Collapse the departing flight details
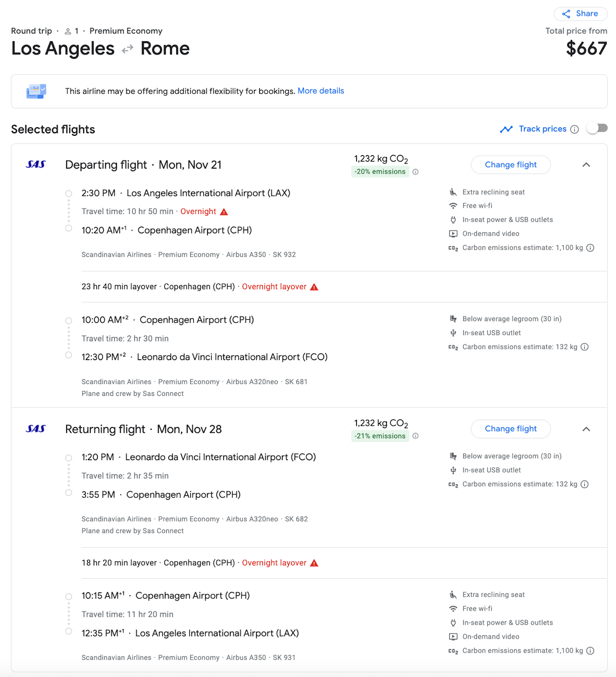Image resolution: width=616 pixels, height=677 pixels. pyautogui.click(x=586, y=165)
